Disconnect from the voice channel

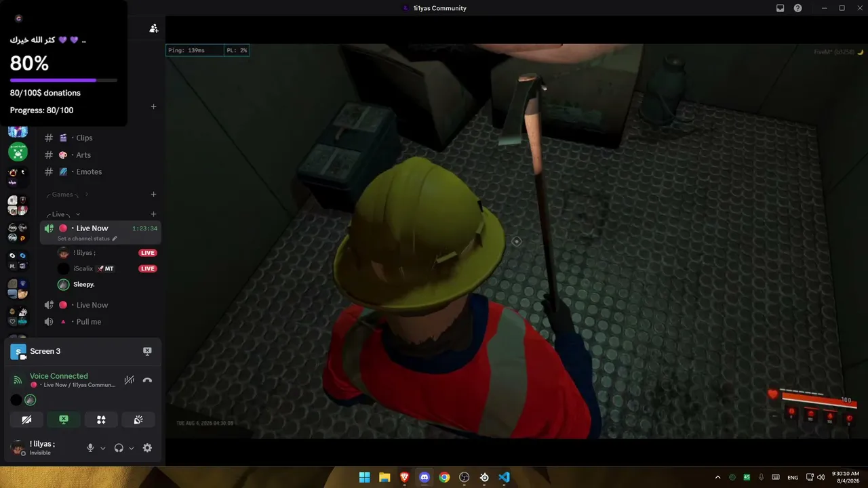[x=147, y=380]
